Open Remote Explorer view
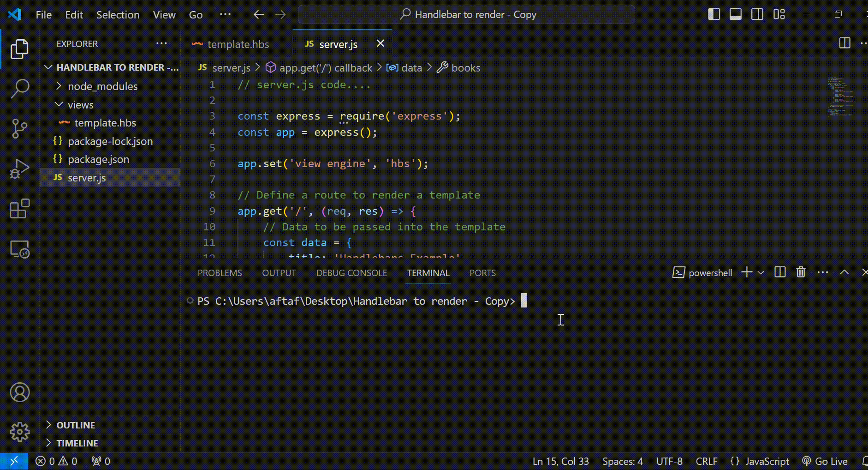 pos(20,249)
